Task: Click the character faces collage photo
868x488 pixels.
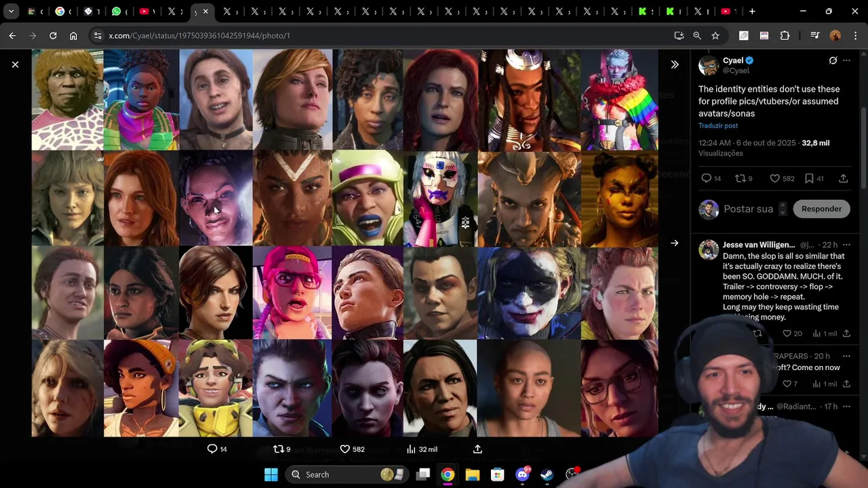Action: tap(344, 243)
